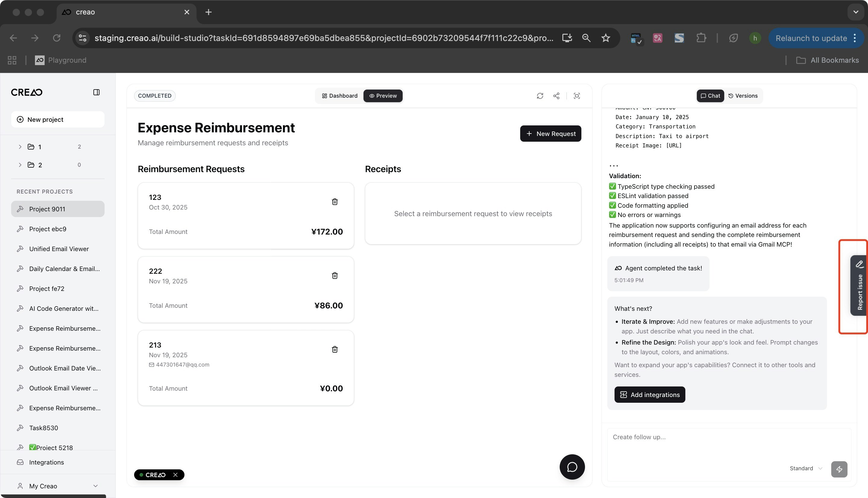The height and width of the screenshot is (498, 868).
Task: Collapse the left sidebar panel
Action: click(96, 92)
